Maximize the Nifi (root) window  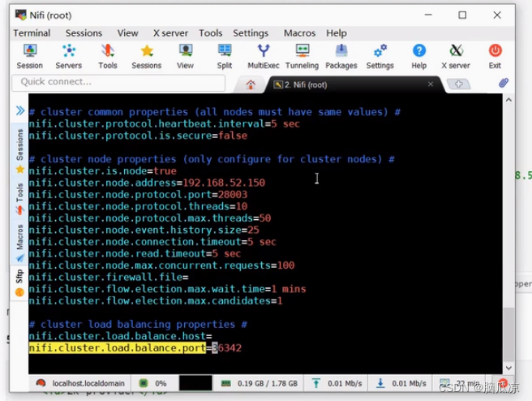click(x=462, y=15)
